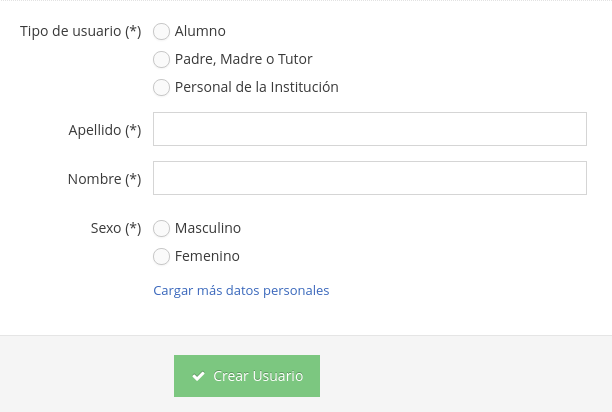Click the Personal de la Institución label text
This screenshot has width=612, height=412.
pyautogui.click(x=256, y=87)
